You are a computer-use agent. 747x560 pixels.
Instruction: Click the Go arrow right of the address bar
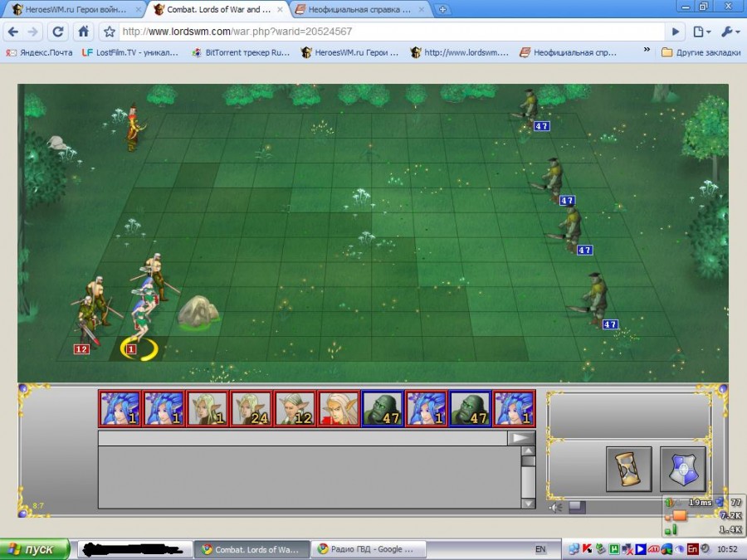675,32
